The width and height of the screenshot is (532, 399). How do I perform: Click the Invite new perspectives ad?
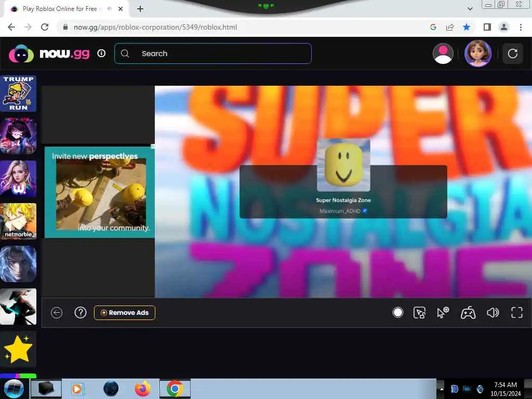click(99, 192)
